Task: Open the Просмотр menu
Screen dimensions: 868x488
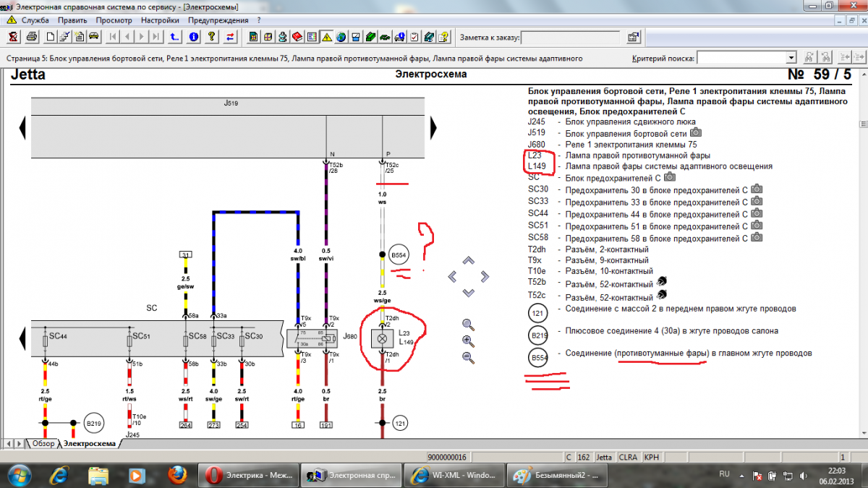Action: pos(114,20)
